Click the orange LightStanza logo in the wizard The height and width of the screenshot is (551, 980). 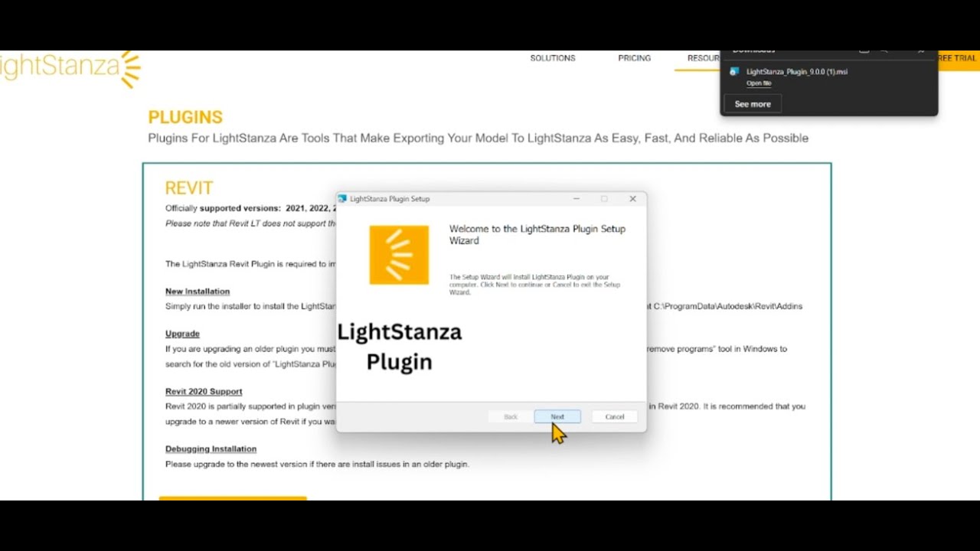[x=399, y=255]
